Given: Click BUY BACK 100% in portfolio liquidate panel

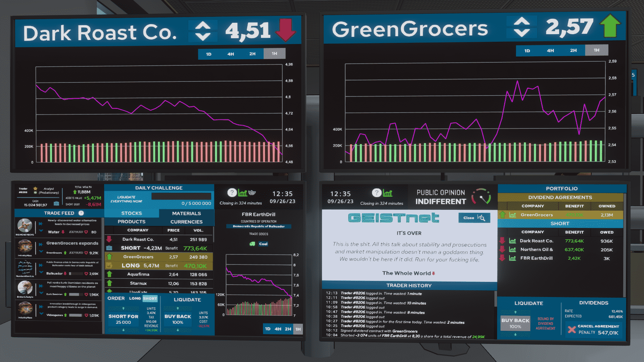Looking at the screenshot, I should (515, 323).
